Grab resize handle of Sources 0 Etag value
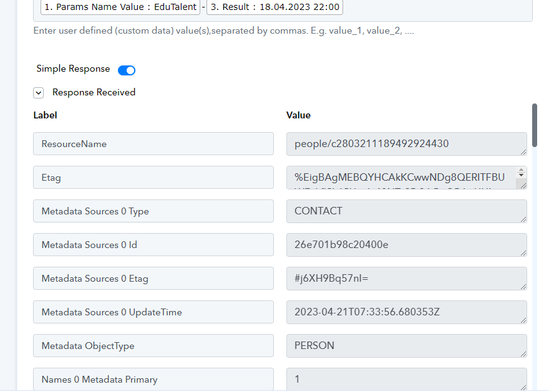549x392 pixels. (x=523, y=285)
